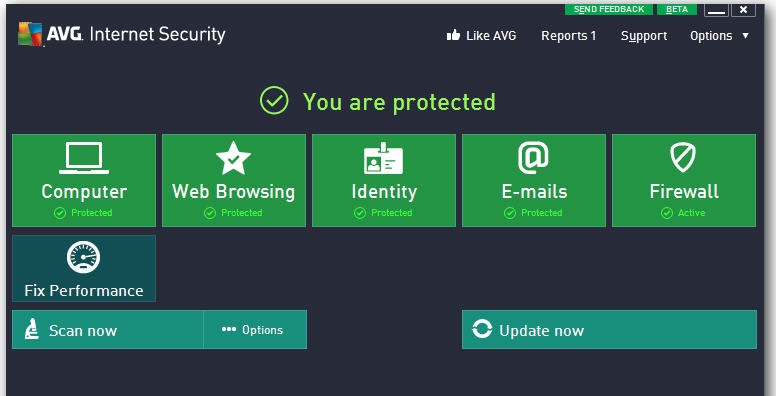The width and height of the screenshot is (776, 396).
Task: Click the Computer tile label
Action: 84,192
